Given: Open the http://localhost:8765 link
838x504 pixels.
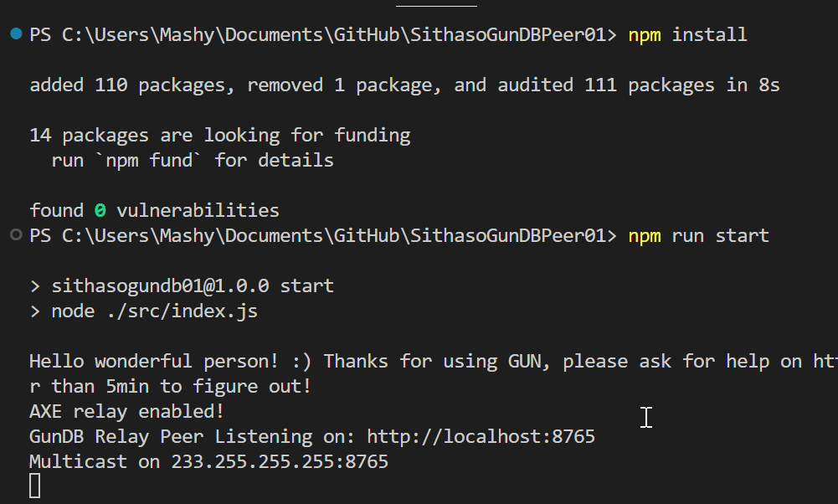Looking at the screenshot, I should pyautogui.click(x=481, y=436).
